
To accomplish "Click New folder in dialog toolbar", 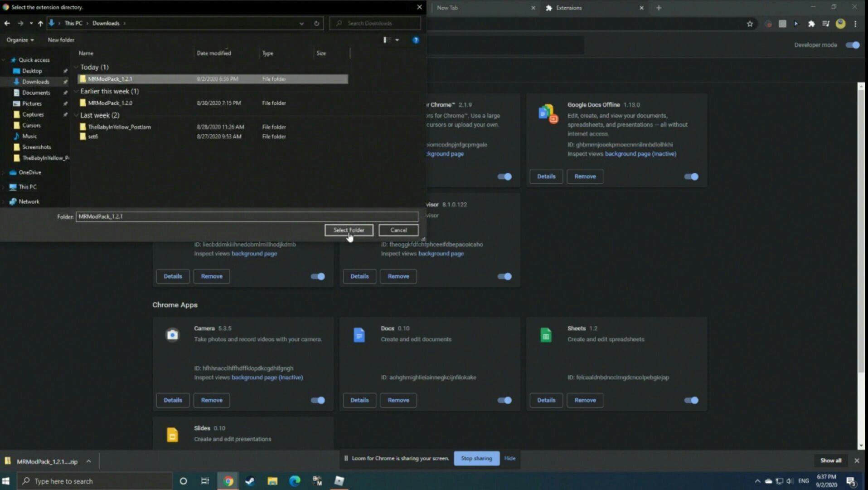I will [x=61, y=40].
